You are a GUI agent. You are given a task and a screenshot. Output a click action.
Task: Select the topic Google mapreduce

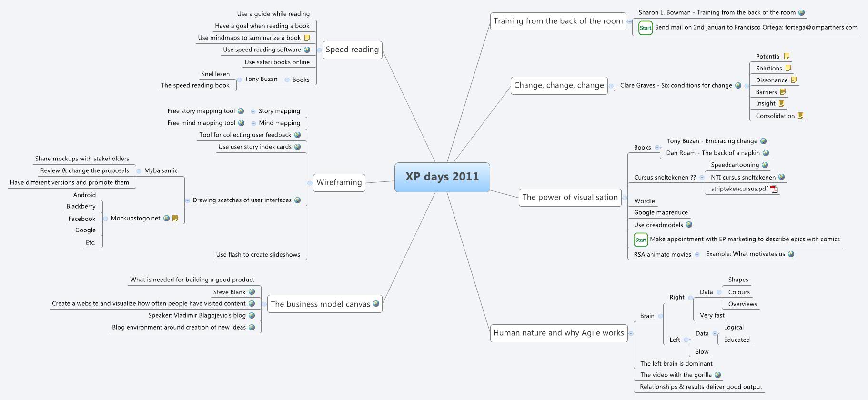click(661, 212)
